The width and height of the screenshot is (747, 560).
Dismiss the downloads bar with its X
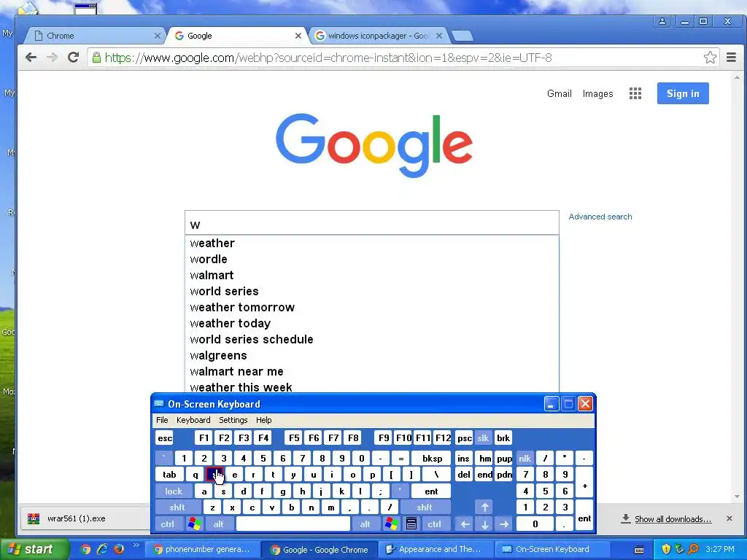729,518
